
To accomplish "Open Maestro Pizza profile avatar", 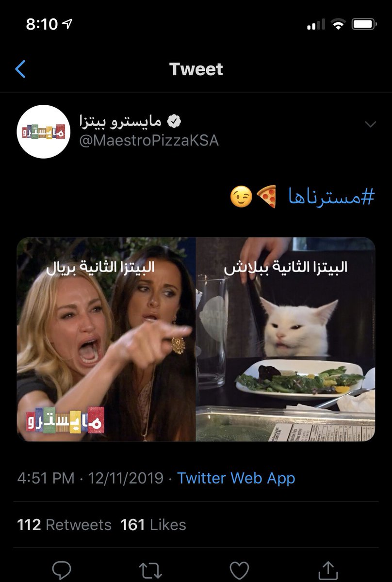I will pos(44,131).
